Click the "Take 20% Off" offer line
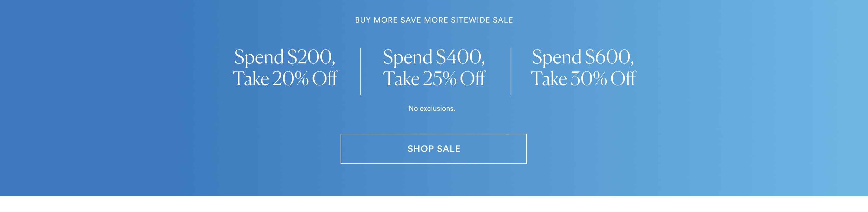 (285, 79)
